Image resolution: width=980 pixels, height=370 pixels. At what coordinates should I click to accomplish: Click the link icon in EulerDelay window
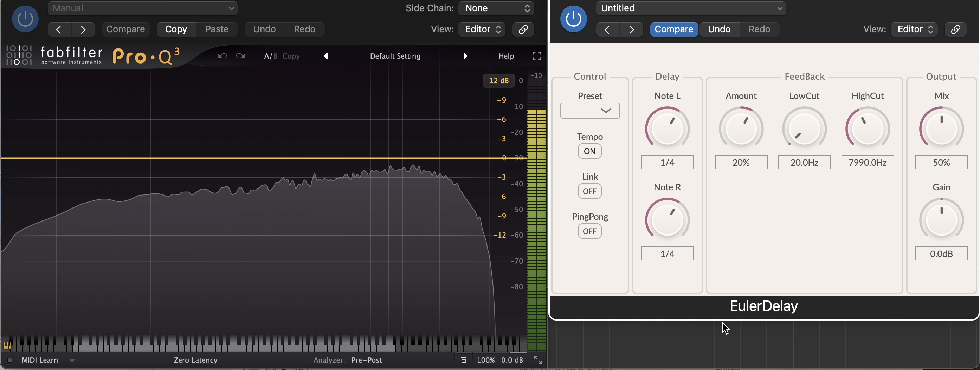point(956,29)
